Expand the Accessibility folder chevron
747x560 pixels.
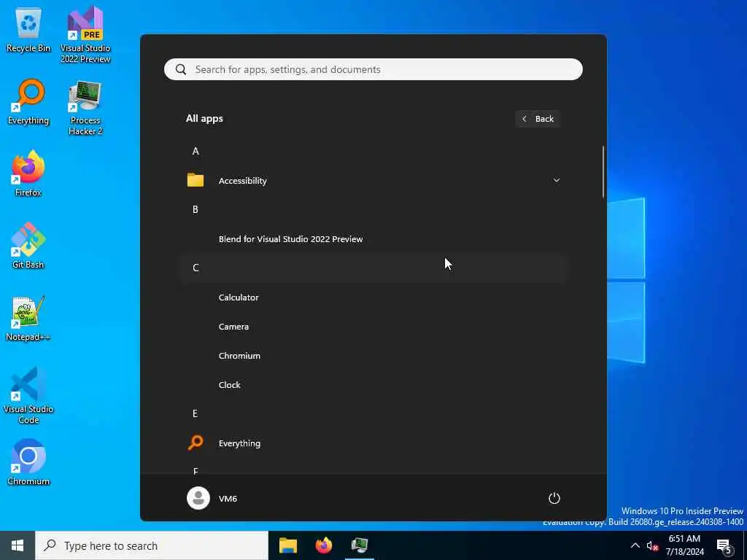556,181
